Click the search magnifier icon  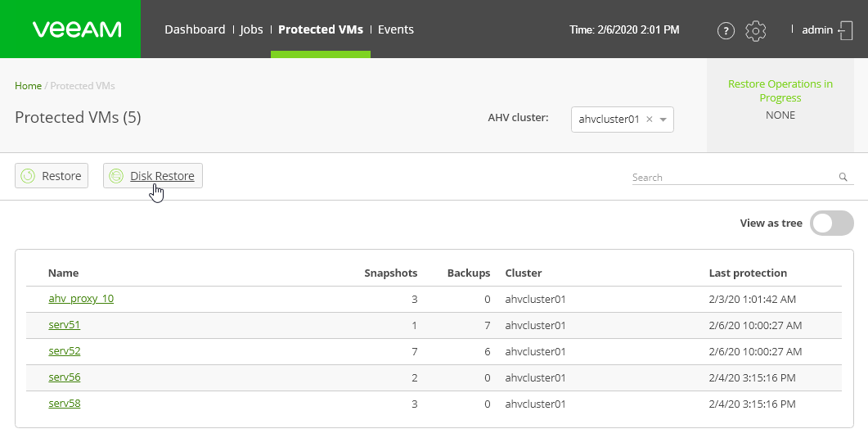click(843, 177)
